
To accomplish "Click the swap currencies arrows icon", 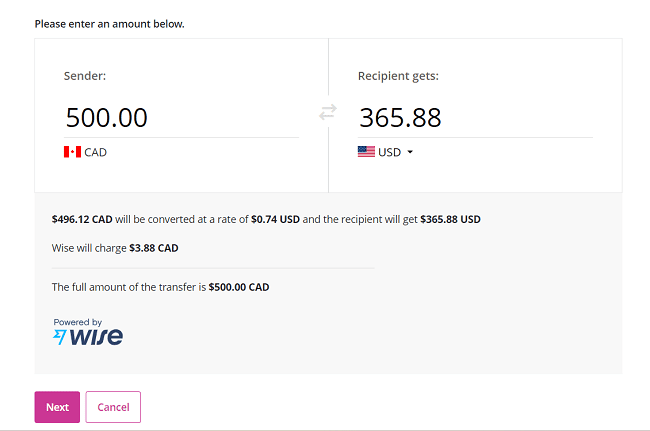I will [328, 113].
